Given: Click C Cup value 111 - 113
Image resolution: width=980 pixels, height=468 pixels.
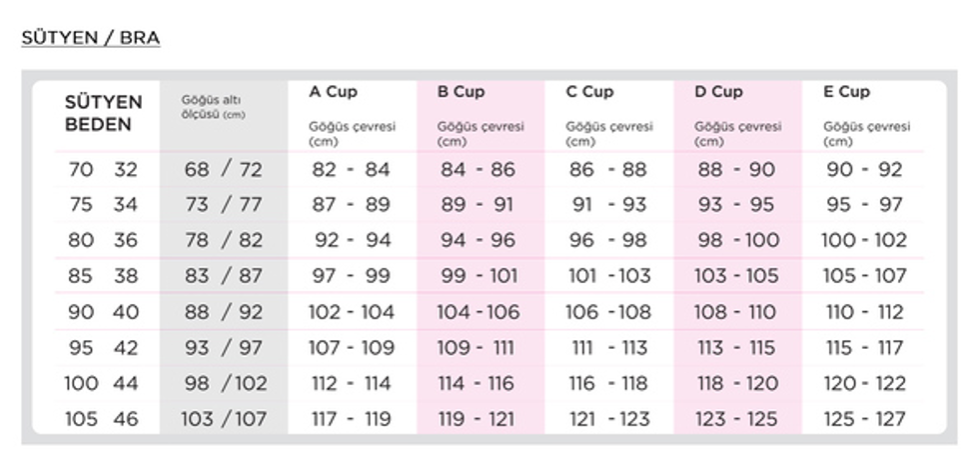Looking at the screenshot, I should pyautogui.click(x=609, y=347).
